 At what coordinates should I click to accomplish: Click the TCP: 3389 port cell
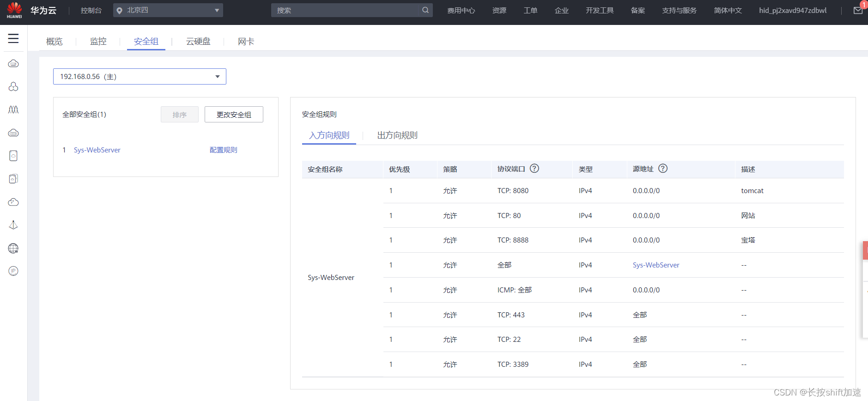tap(513, 365)
